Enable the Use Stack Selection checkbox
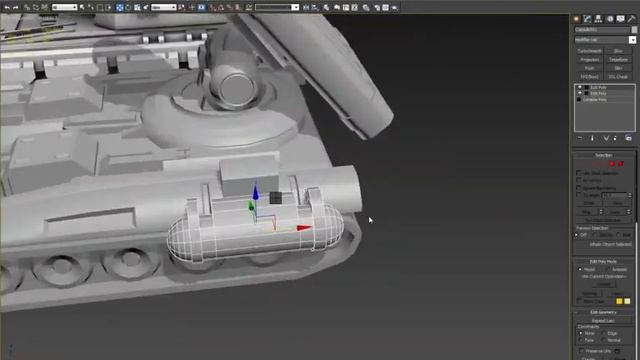640x360 pixels. (x=578, y=172)
